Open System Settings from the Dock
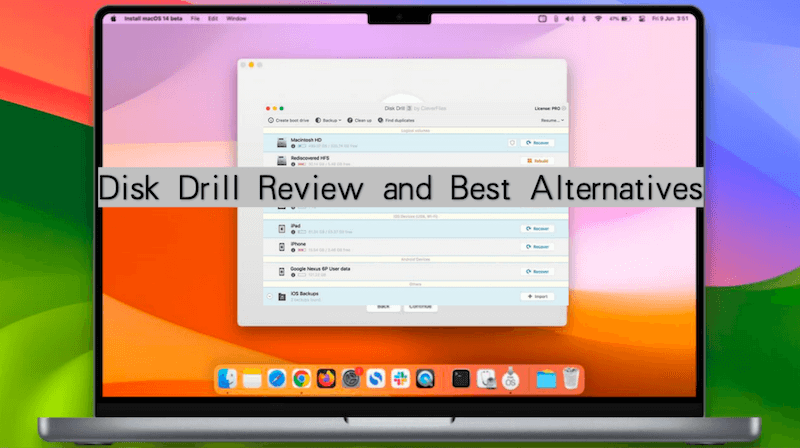Screen dimensions: 800x448 click(351, 379)
